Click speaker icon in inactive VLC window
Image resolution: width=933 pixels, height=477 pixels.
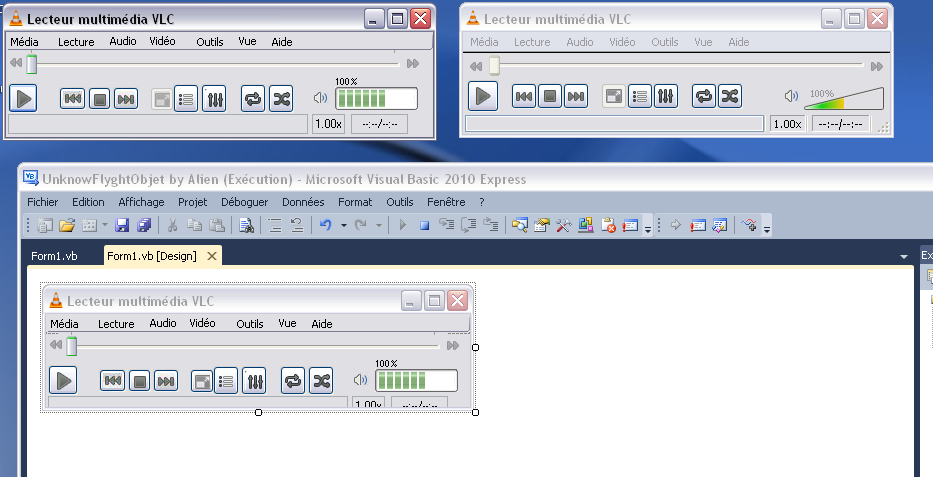[791, 96]
